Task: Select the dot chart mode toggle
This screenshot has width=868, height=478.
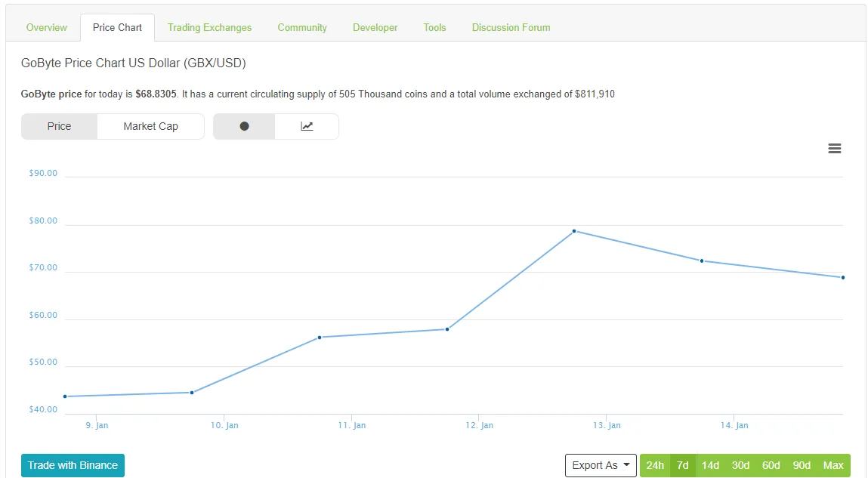Action: click(244, 126)
